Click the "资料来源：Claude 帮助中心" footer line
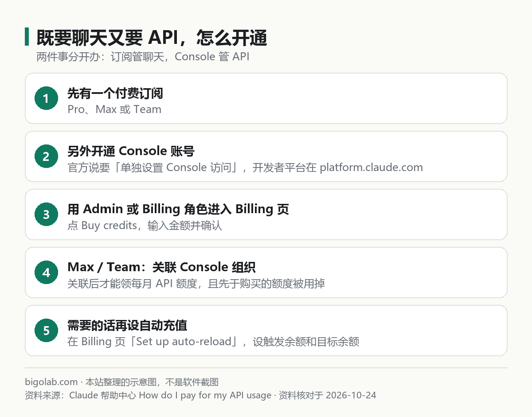The image size is (532, 417). (200, 395)
